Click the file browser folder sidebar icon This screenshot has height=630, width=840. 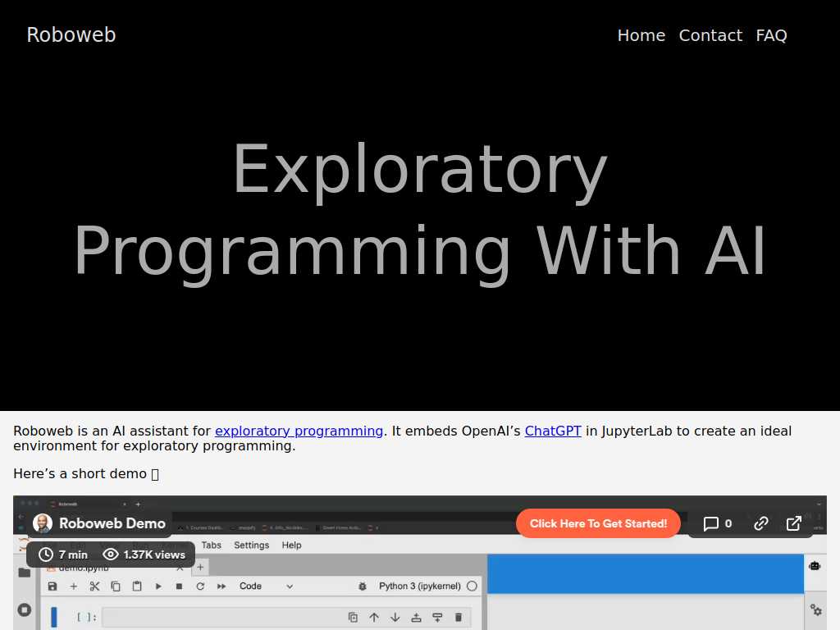(25, 572)
